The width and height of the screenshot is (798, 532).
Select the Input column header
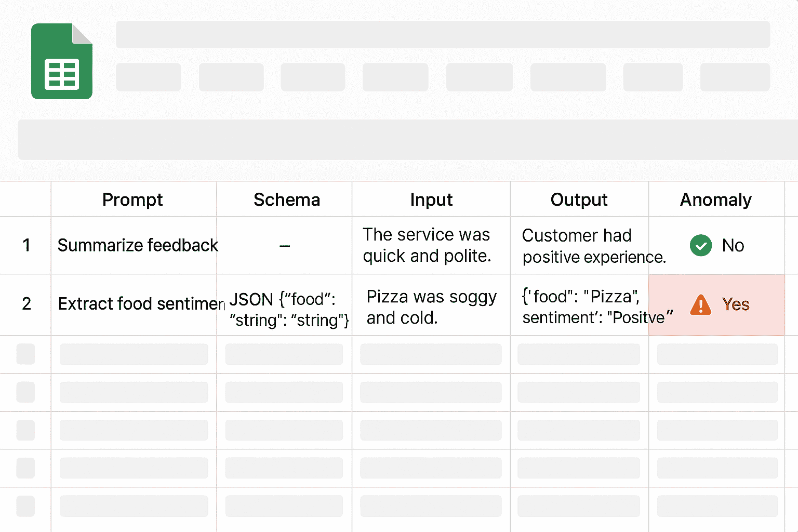[431, 199]
